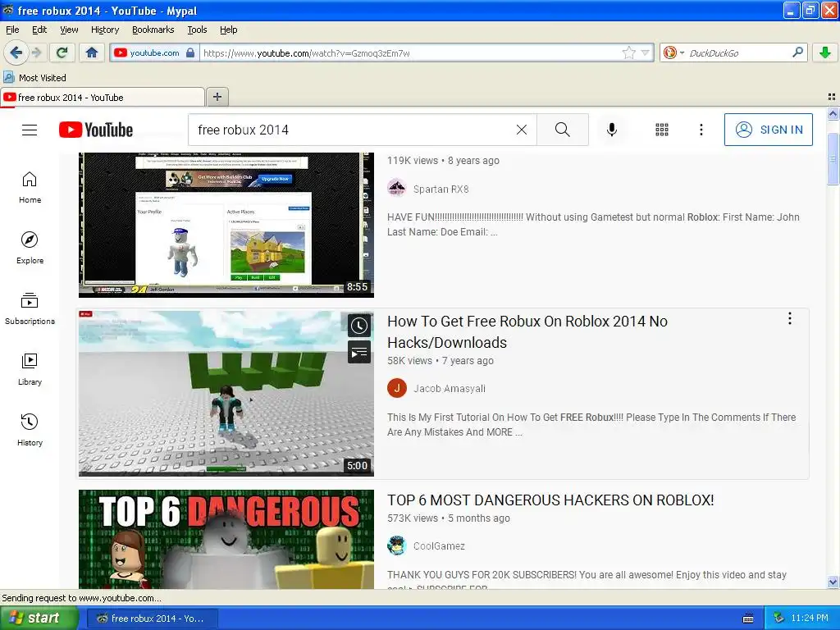The height and width of the screenshot is (630, 840).
Task: Click the page scrollbar down arrow
Action: pos(833,582)
